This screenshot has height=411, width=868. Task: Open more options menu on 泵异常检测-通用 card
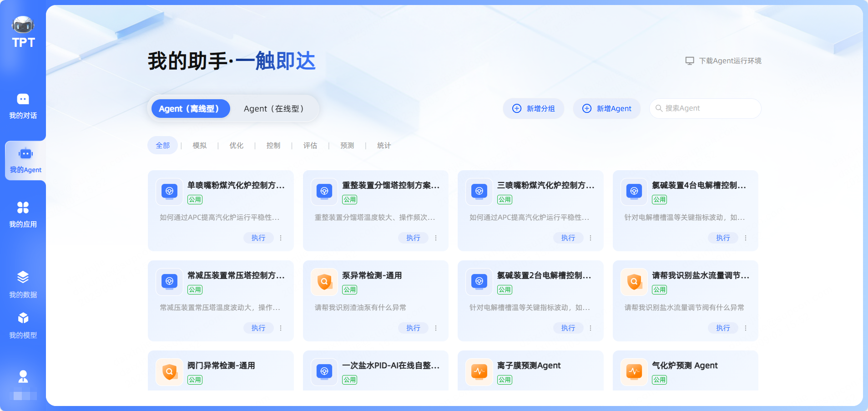[x=436, y=328]
